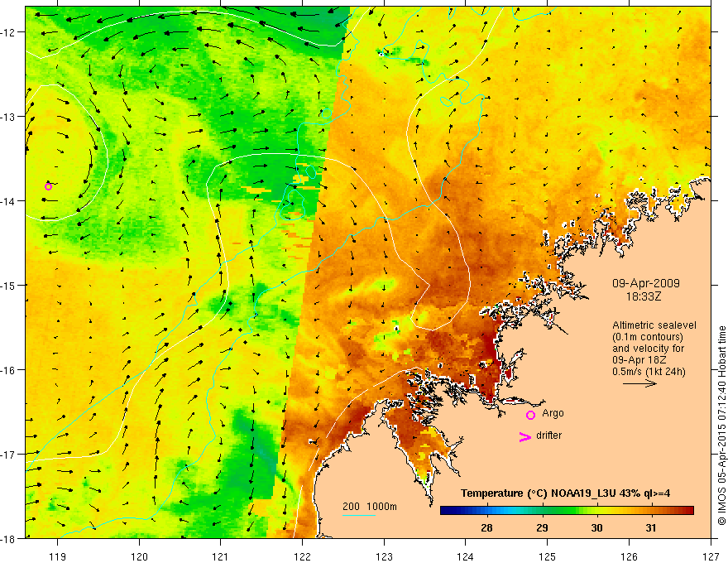
Task: Click the latitude label -18
Action: point(9,538)
